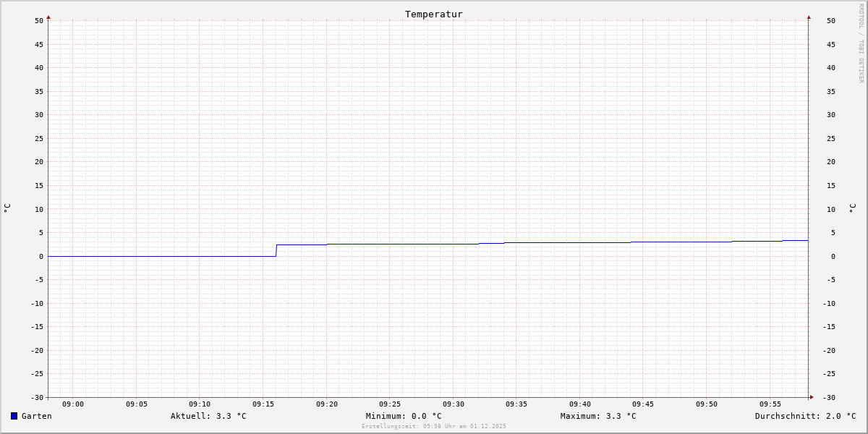Click the 09:30 time axis label
This screenshot has width=868, height=434.
(454, 404)
